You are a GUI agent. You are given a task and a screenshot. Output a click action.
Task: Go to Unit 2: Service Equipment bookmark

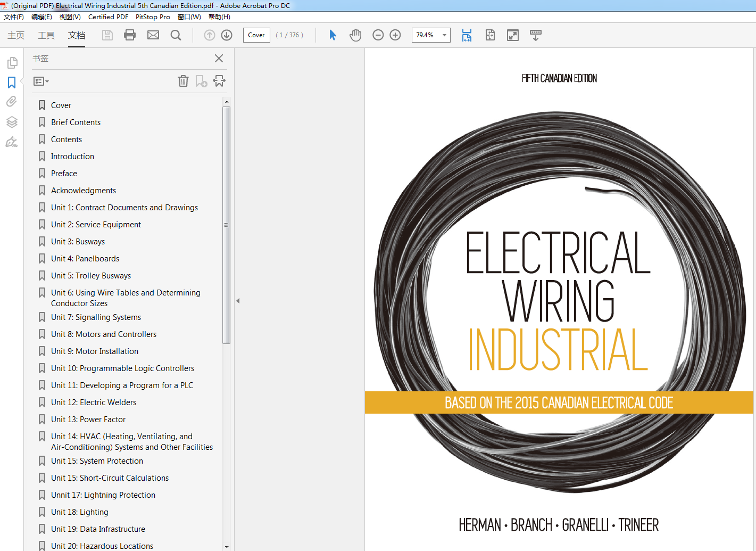click(96, 225)
